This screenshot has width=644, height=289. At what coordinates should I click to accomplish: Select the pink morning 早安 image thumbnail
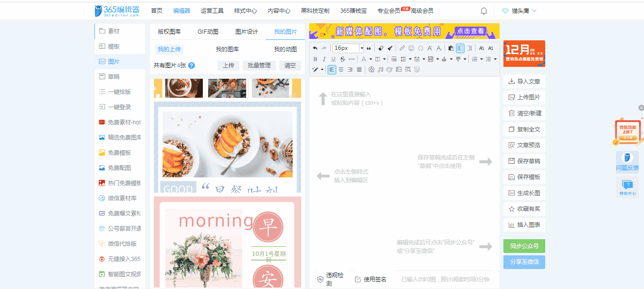pos(227,242)
